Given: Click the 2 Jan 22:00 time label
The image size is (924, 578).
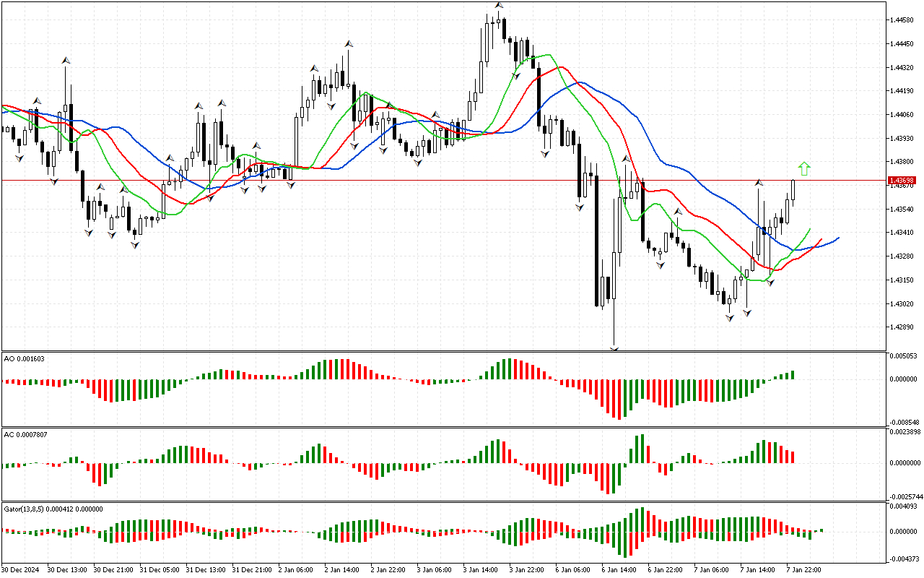Looking at the screenshot, I should click(x=390, y=570).
